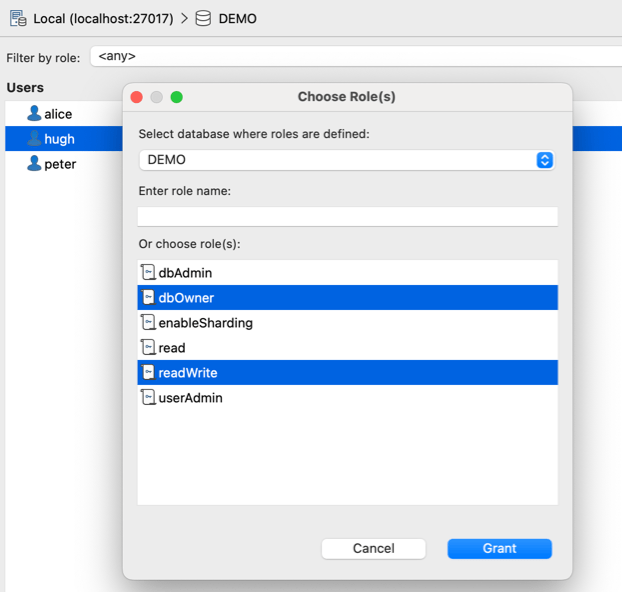The height and width of the screenshot is (592, 622).
Task: Click the DEMO breadcrumb label
Action: point(237,18)
